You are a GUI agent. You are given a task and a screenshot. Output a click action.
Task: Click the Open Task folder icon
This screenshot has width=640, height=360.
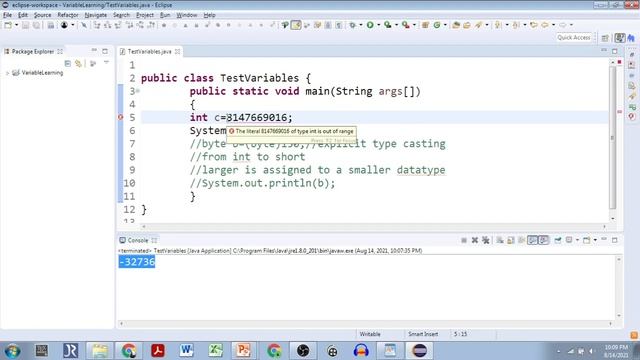coord(467,25)
